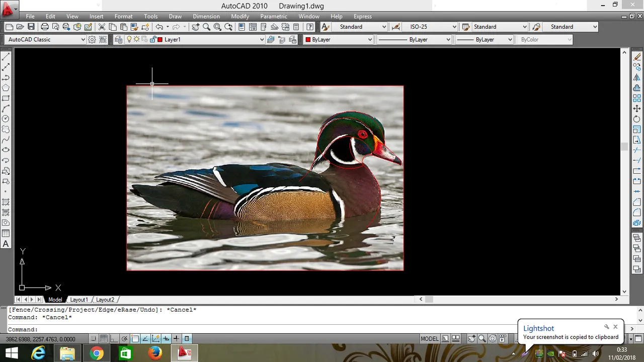Toggle Snap Mode in the status bar
The height and width of the screenshot is (362, 644).
[x=93, y=339]
